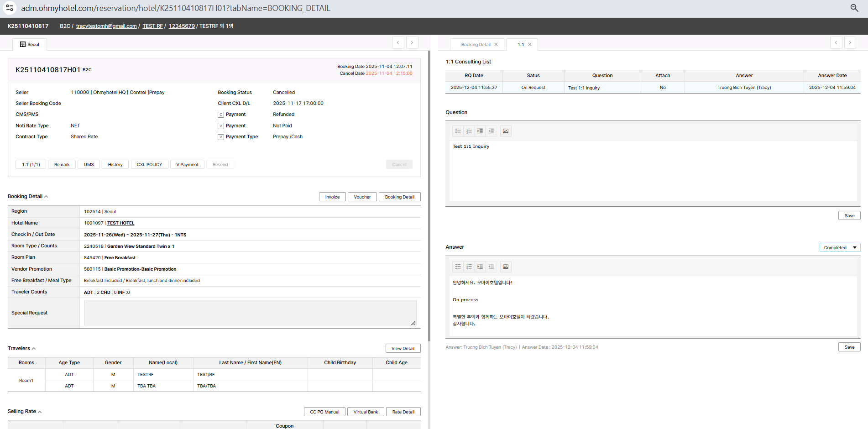868x429 pixels.
Task: Open the Completed status dropdown
Action: (840, 248)
